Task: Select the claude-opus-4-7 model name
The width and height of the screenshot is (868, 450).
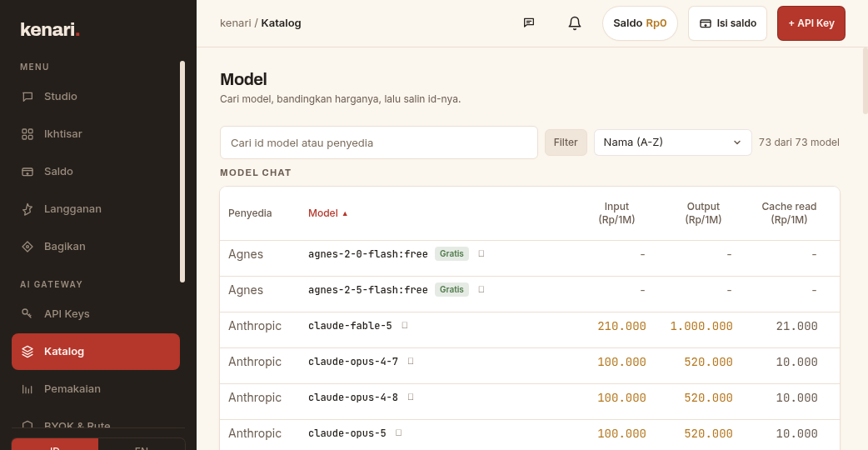Action: (x=353, y=362)
